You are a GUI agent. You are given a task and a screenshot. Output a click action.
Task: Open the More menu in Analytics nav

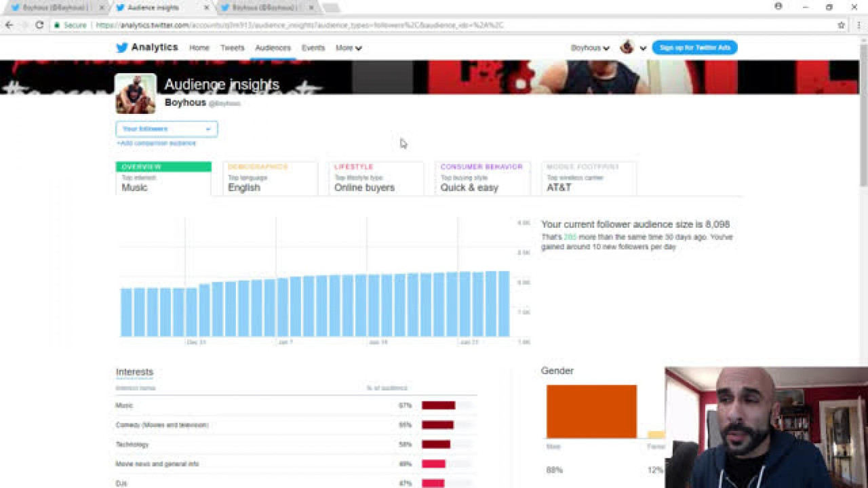(x=349, y=48)
